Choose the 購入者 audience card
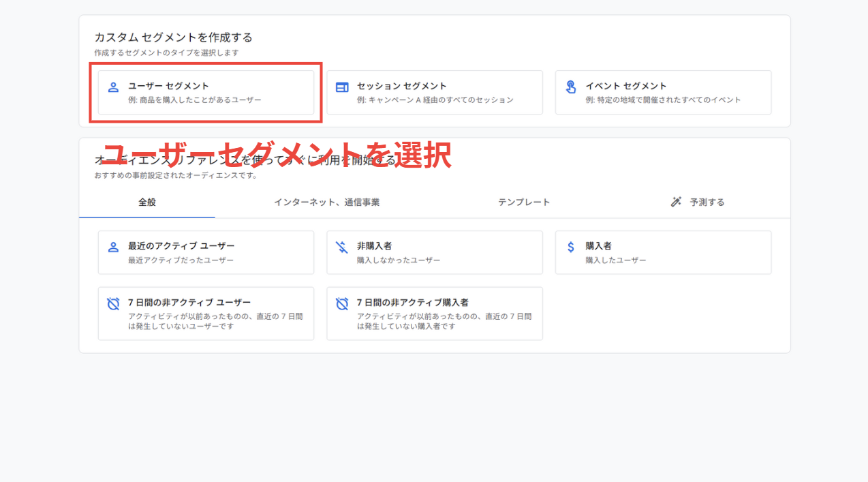Screen dimensions: 868x482 coord(663,252)
